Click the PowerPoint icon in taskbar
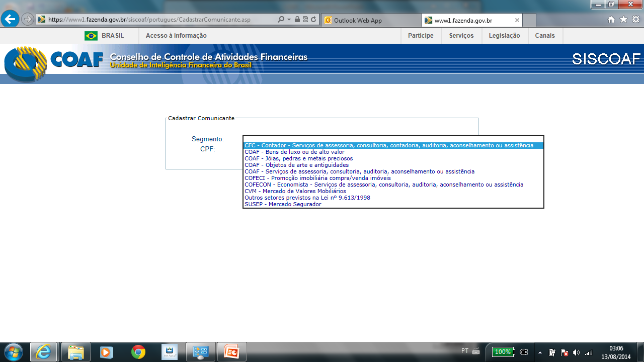644x362 pixels. [232, 352]
